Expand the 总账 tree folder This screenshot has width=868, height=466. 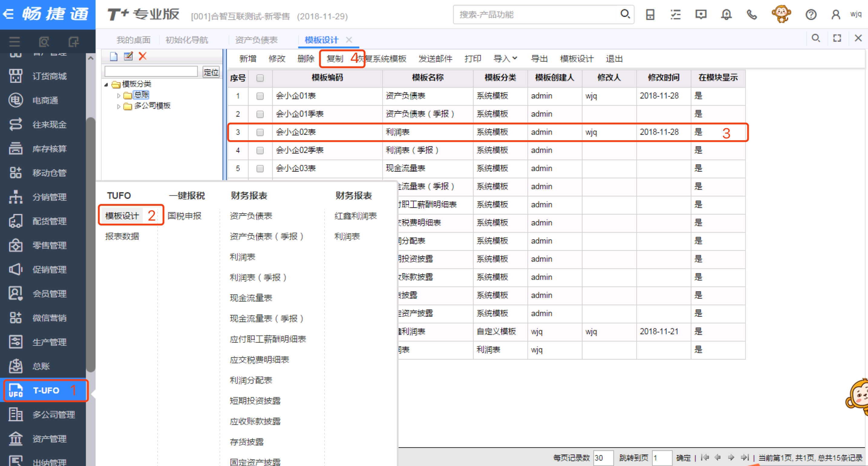pos(119,95)
